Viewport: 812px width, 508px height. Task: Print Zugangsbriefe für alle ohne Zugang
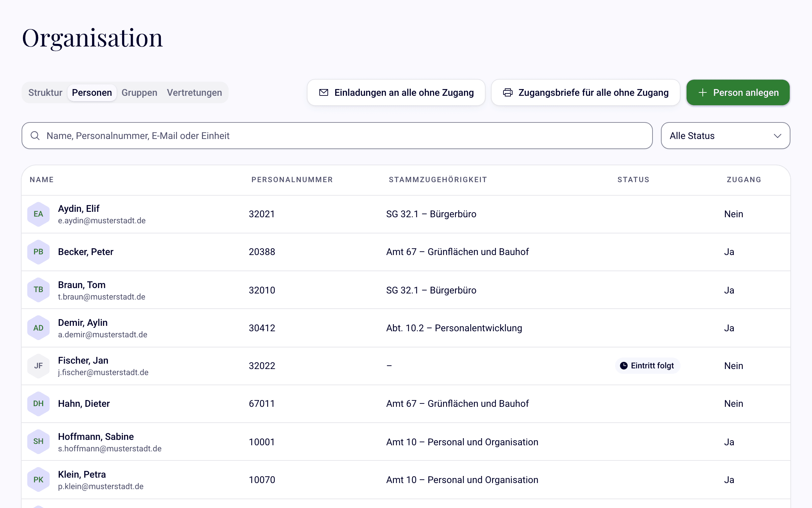point(585,92)
